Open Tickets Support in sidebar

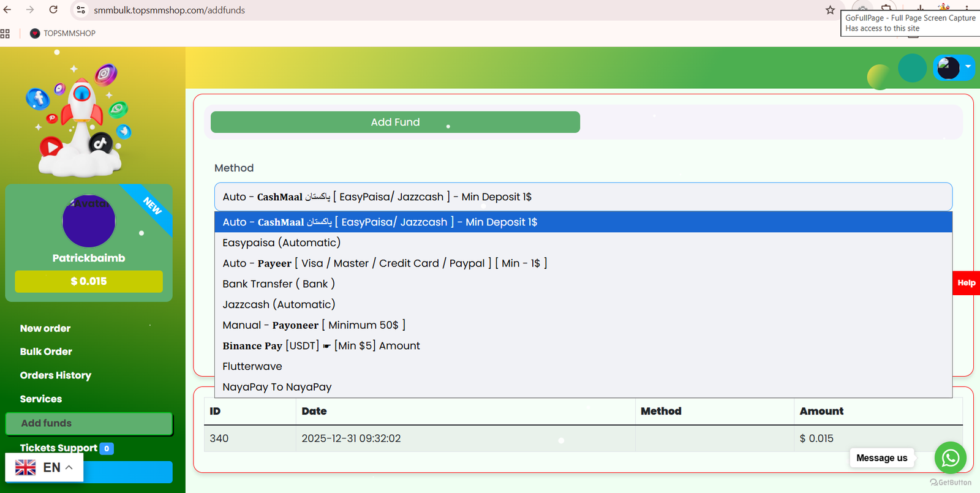(58, 448)
